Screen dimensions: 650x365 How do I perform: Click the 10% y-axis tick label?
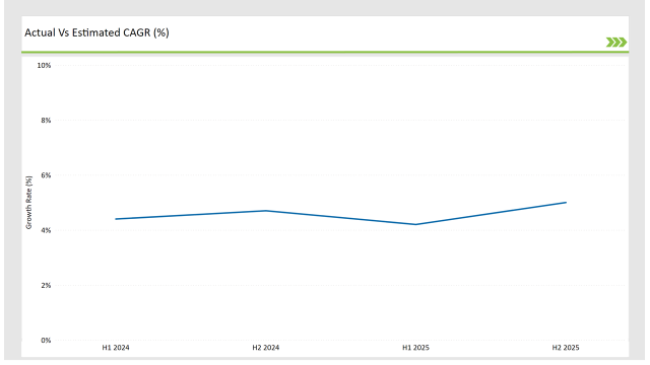[x=44, y=66]
